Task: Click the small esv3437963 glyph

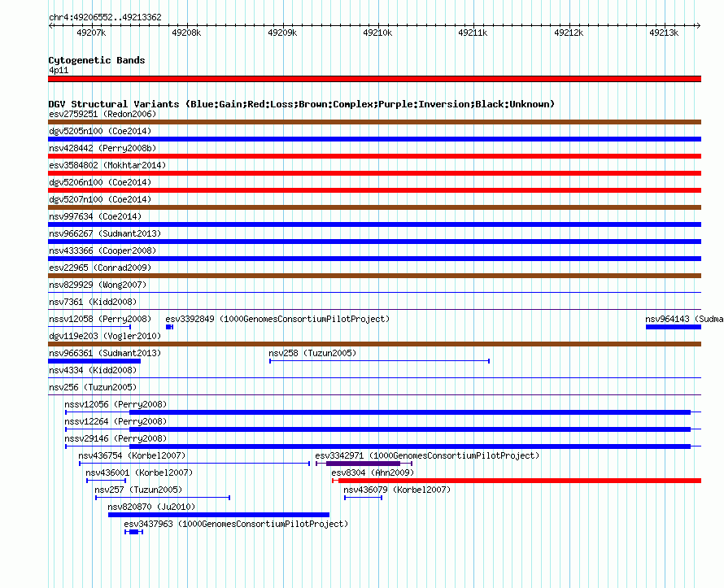Action: click(x=134, y=532)
